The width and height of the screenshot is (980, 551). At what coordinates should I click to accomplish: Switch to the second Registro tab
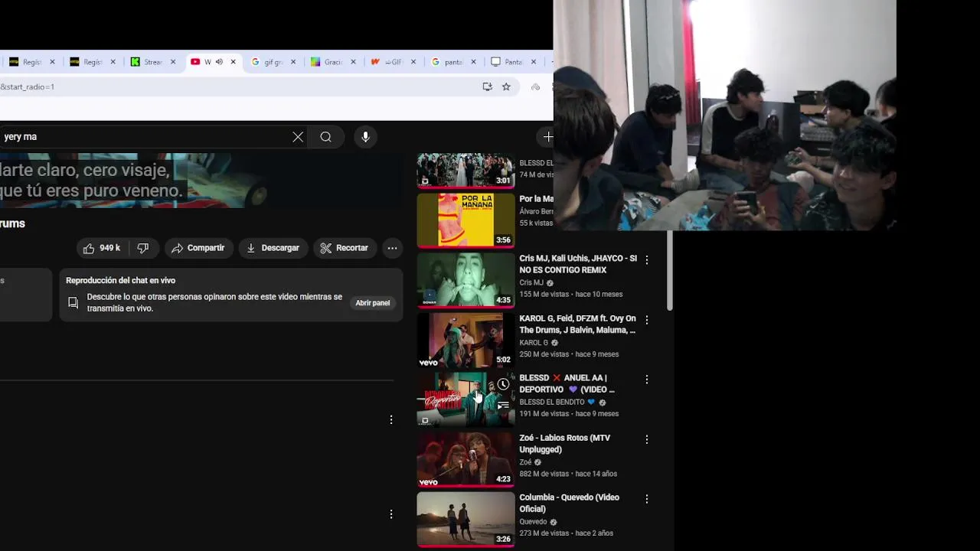click(92, 62)
